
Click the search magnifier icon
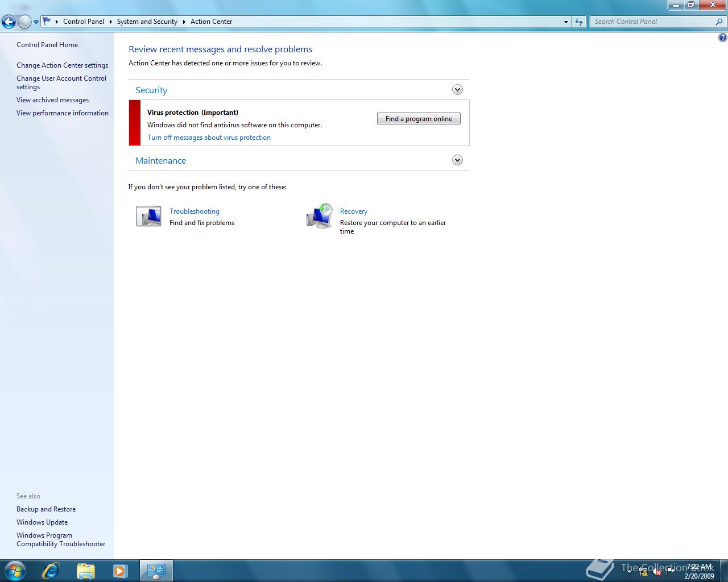[719, 22]
